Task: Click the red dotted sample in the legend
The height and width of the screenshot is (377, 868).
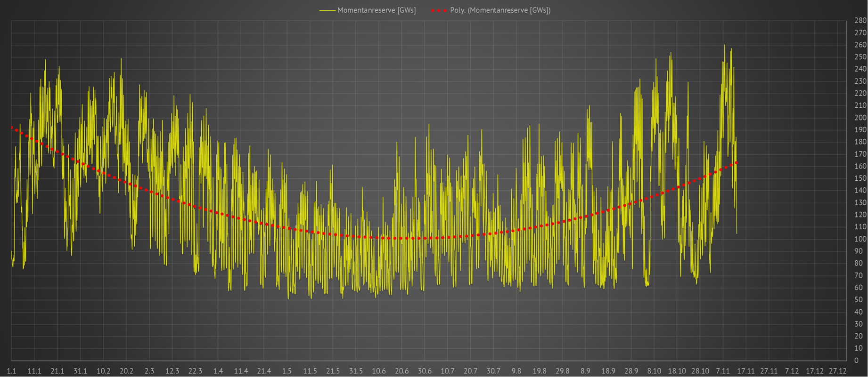Action: click(438, 10)
